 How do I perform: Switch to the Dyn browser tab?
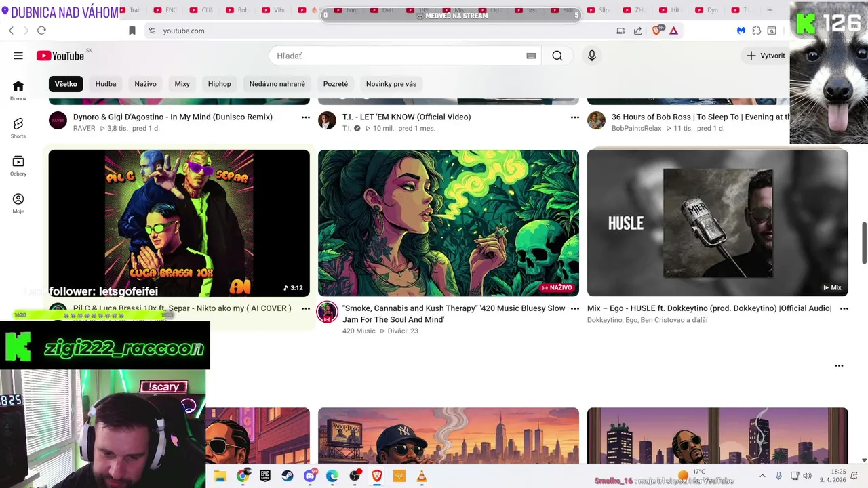706,10
